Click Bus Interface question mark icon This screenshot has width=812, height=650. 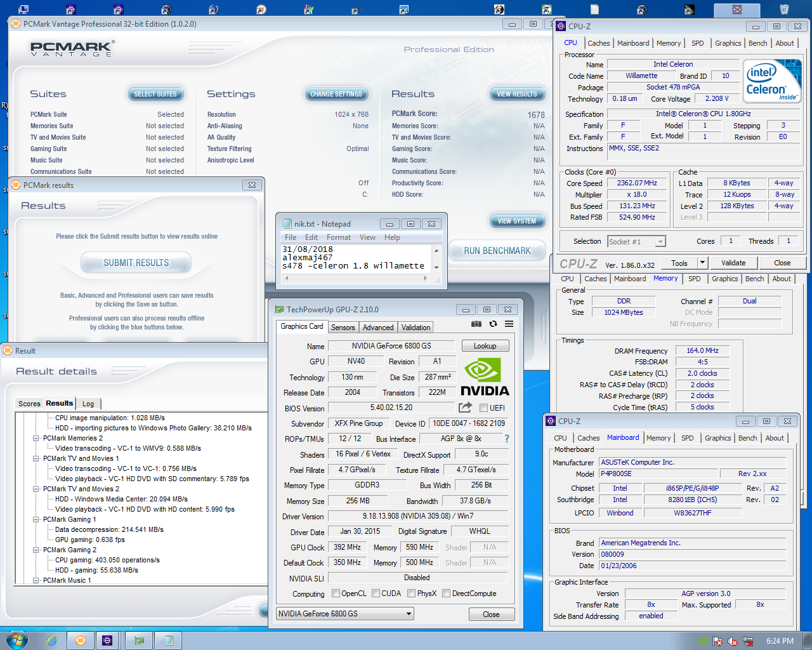[506, 439]
